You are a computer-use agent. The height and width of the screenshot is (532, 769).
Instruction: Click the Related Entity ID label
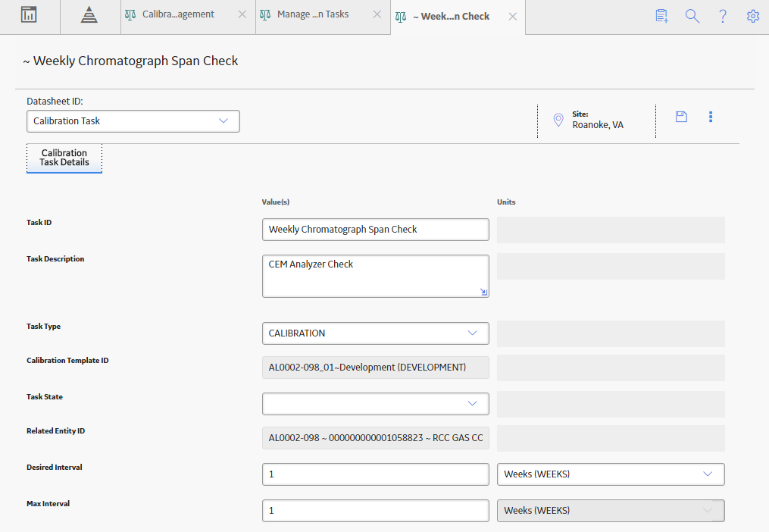(55, 431)
